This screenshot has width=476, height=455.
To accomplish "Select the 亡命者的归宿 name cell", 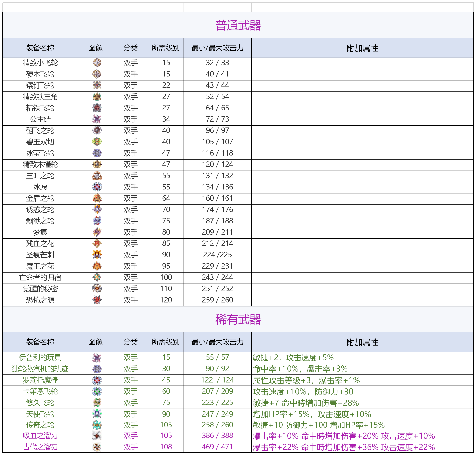I will (x=40, y=277).
